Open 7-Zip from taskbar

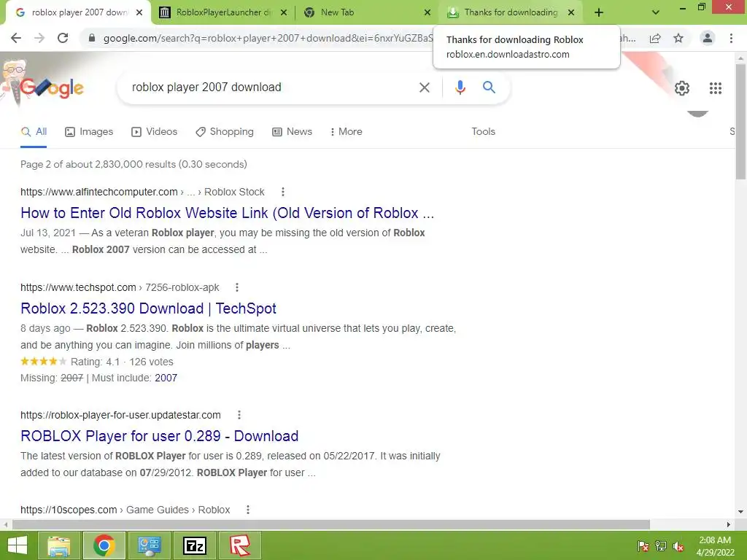[x=194, y=545]
